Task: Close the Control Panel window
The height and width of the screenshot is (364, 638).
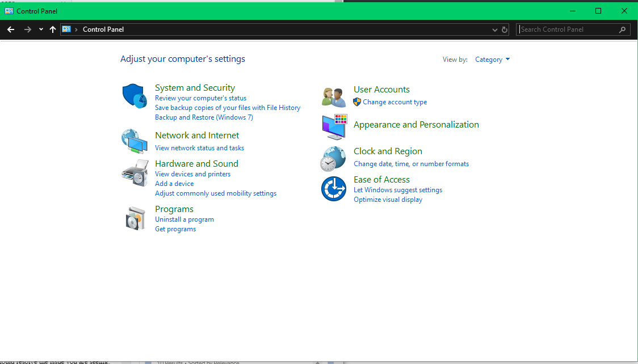Action: [x=624, y=11]
